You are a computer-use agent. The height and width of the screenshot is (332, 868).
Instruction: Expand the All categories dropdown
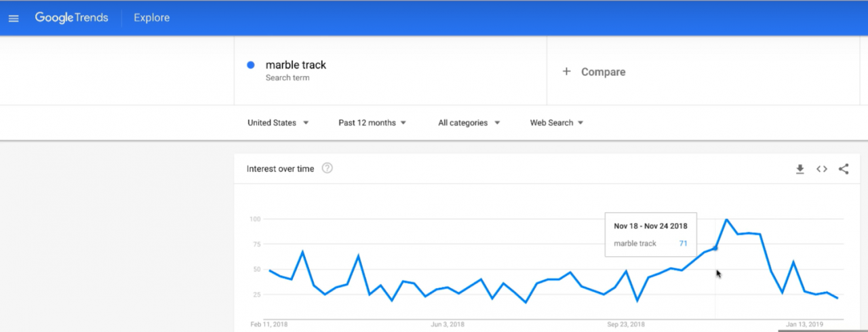469,123
